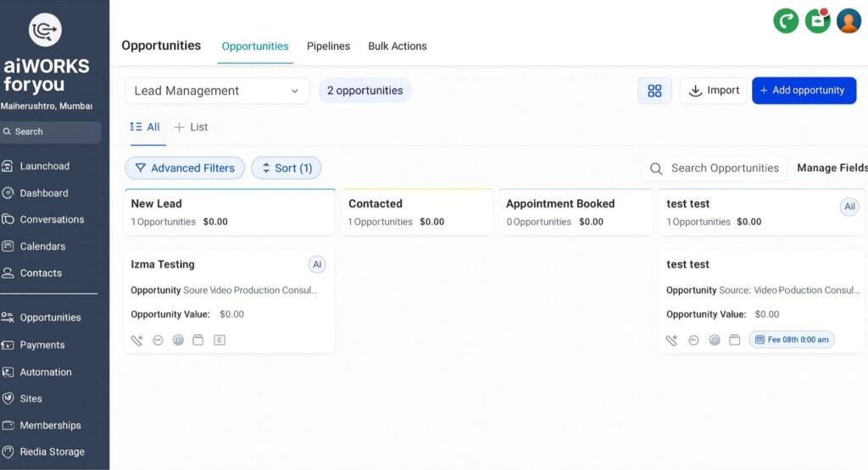
Task: Click the Payments icon in the sidebar
Action: coord(8,345)
